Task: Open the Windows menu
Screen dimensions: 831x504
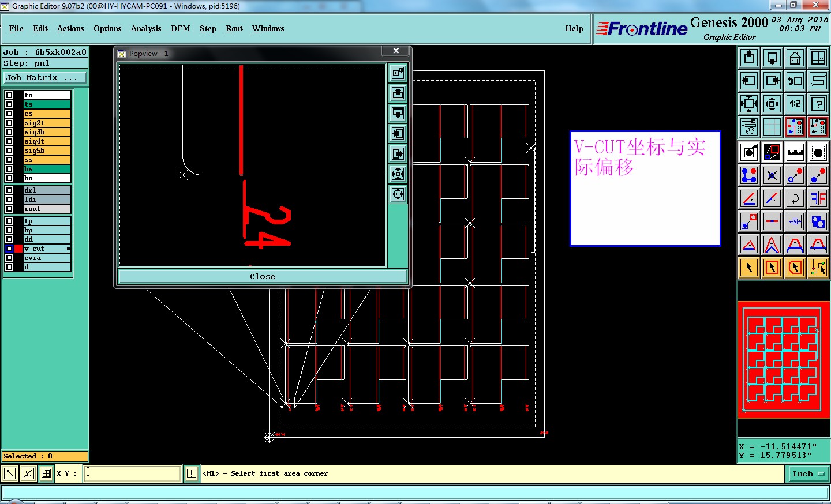Action: point(268,28)
